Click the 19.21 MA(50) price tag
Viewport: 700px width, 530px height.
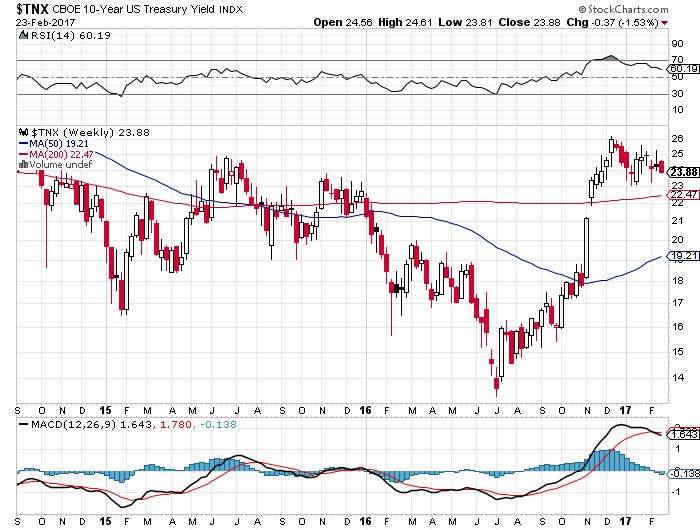683,256
